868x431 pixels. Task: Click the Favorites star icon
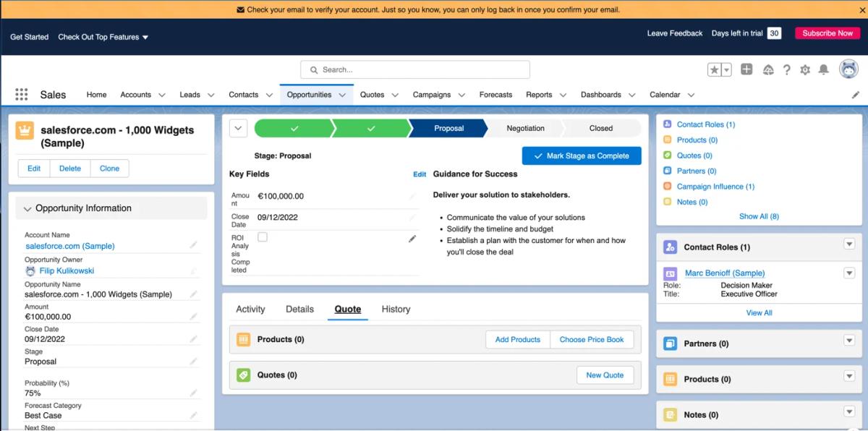pyautogui.click(x=714, y=70)
